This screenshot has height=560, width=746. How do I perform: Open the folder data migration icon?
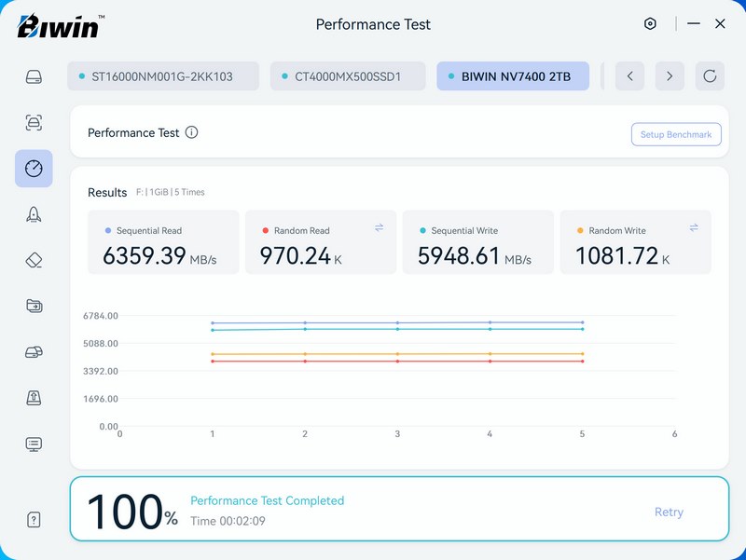34,306
